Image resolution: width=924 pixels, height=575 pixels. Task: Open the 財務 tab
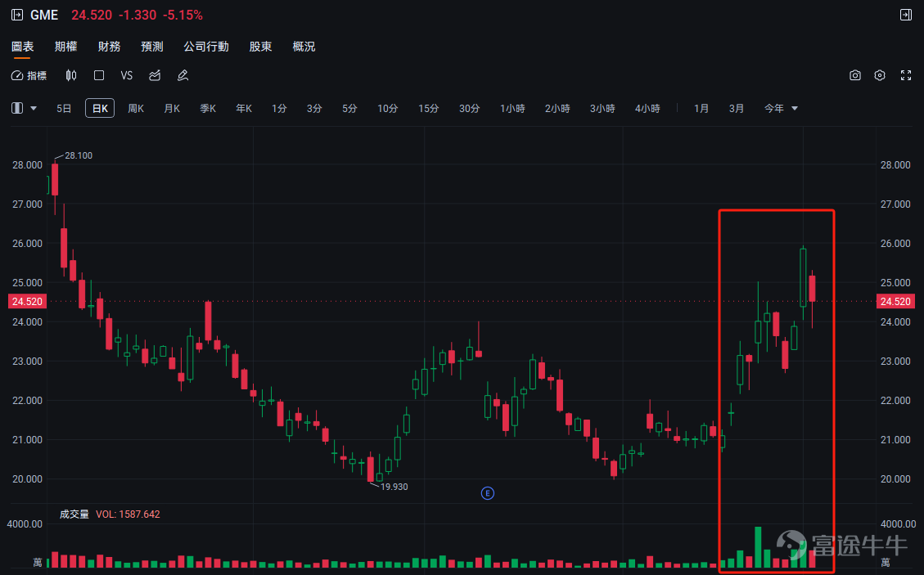pos(109,47)
